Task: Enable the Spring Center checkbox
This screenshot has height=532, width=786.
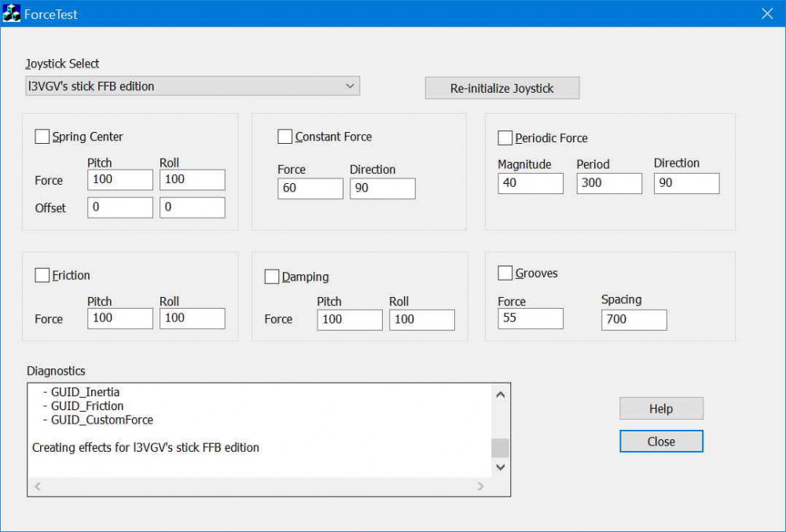Action: tap(42, 137)
